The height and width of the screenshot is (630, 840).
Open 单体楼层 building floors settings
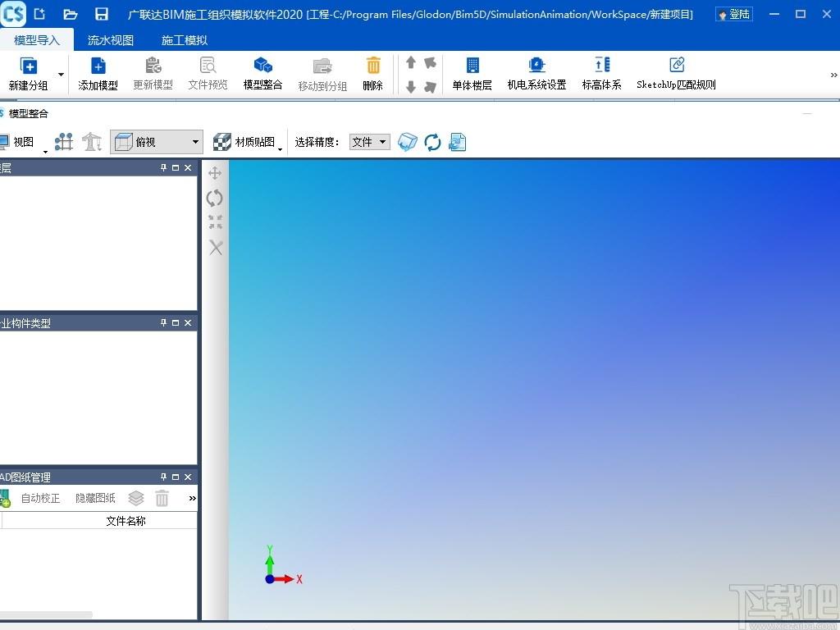[x=472, y=73]
